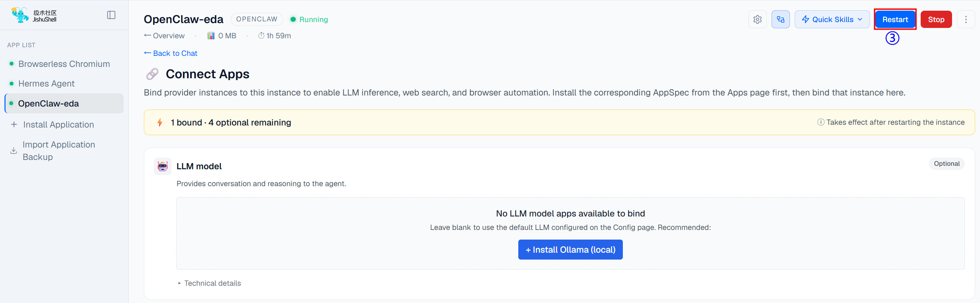Go Back to Chat

(170, 53)
